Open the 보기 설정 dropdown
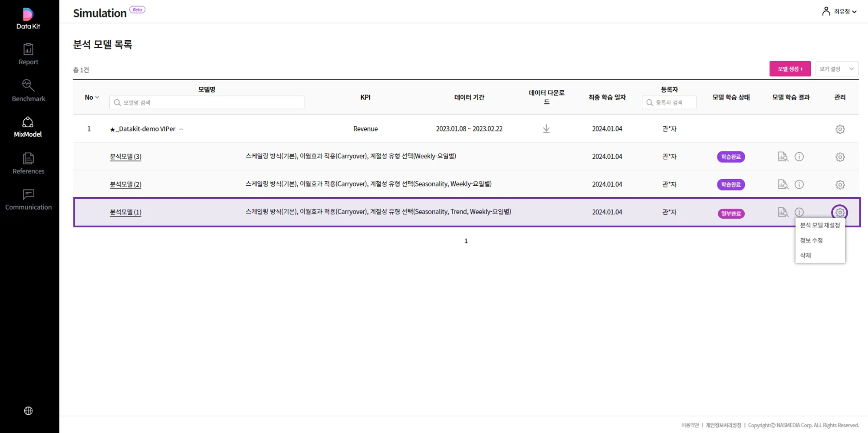Screen dimensions: 868x433 click(837, 69)
